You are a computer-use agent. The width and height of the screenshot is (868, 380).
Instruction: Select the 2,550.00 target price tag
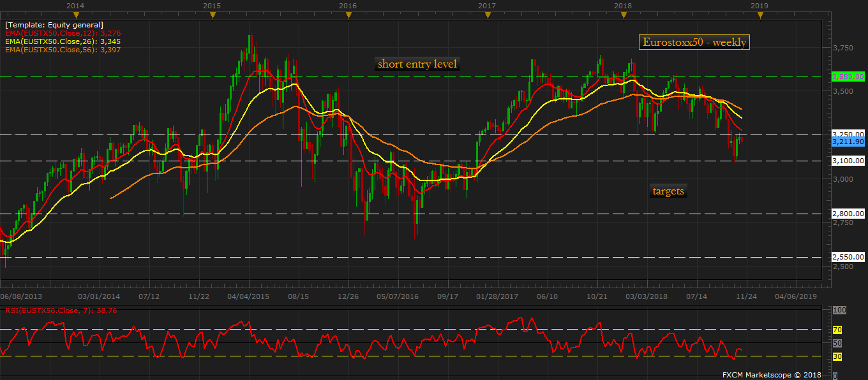[x=848, y=258]
